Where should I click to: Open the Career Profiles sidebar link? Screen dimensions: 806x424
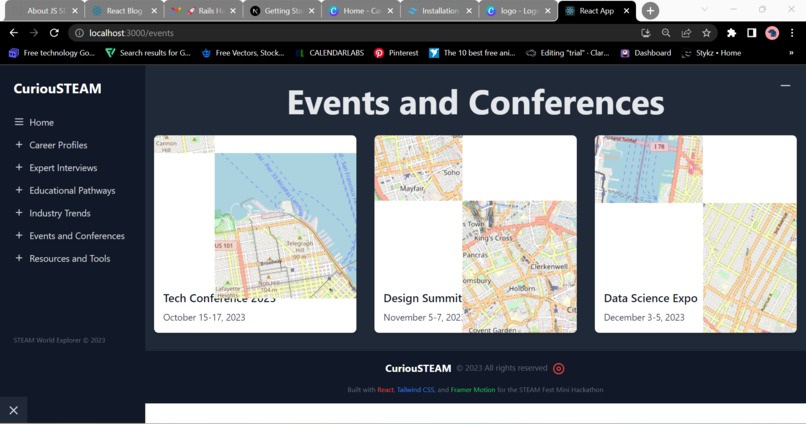(x=58, y=145)
